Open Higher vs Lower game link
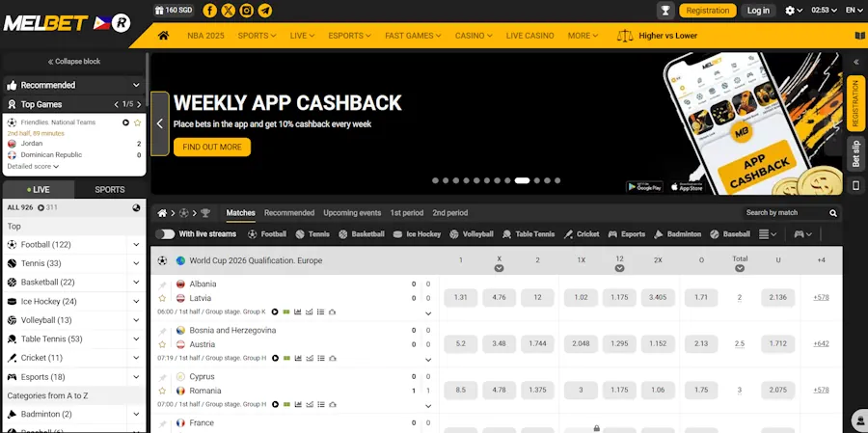 (x=657, y=36)
